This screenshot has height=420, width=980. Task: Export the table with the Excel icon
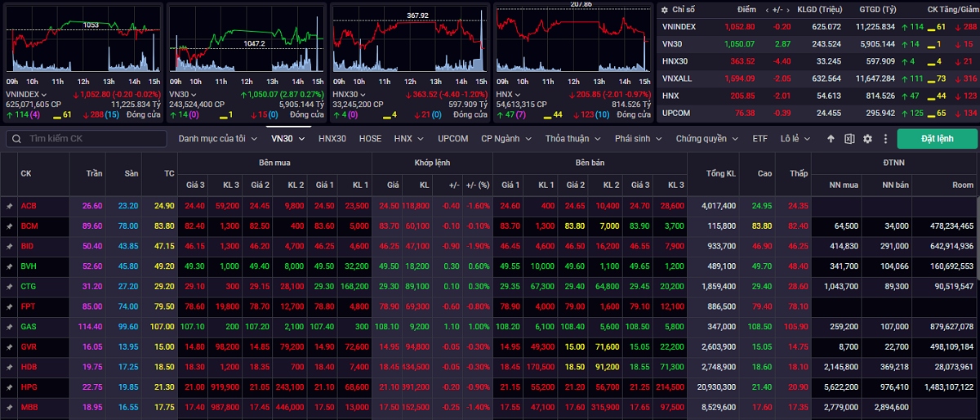[x=849, y=139]
